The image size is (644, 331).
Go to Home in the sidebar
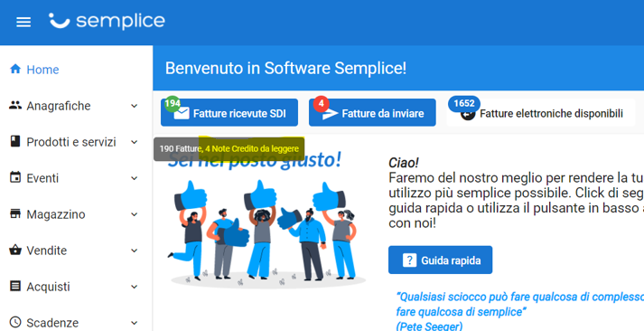coord(76,69)
